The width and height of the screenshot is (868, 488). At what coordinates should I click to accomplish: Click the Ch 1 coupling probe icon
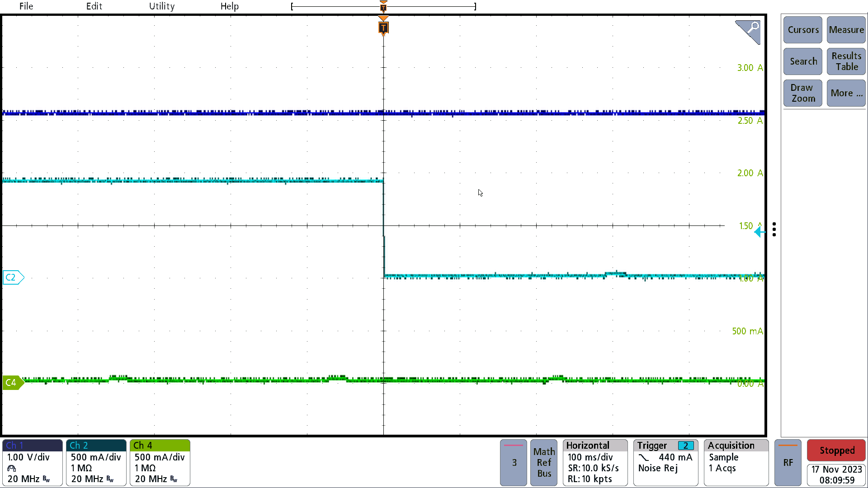pyautogui.click(x=12, y=469)
